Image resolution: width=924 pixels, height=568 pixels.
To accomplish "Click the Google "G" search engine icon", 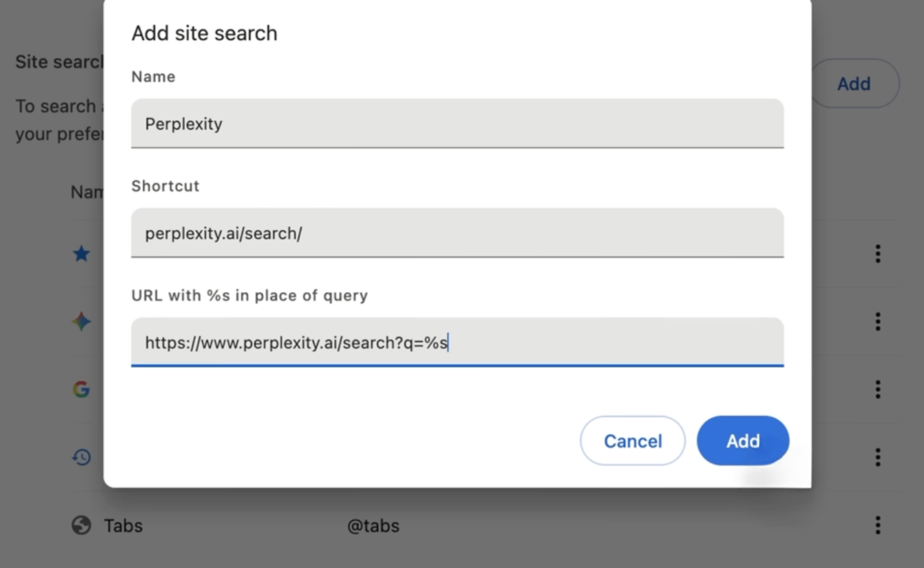I will point(81,390).
